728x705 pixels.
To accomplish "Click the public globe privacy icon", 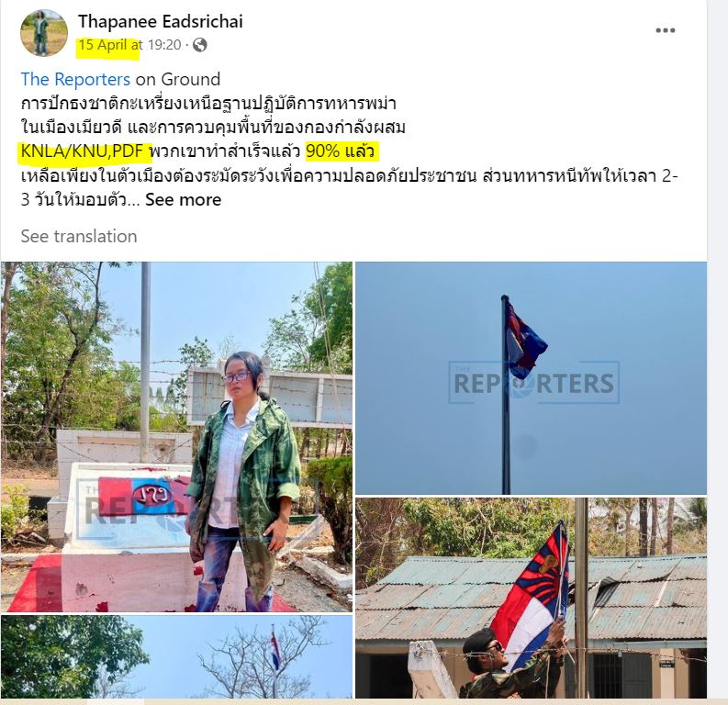I will click(199, 45).
